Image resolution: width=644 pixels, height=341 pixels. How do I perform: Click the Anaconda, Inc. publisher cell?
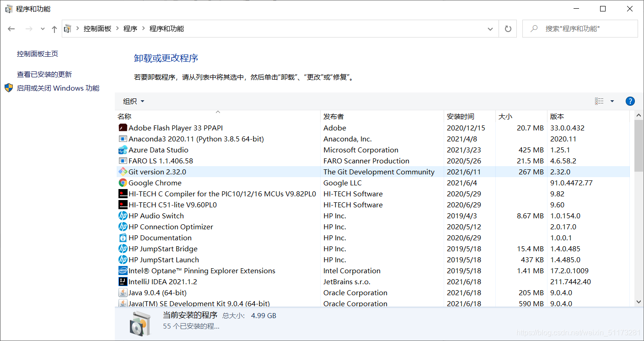click(x=347, y=139)
